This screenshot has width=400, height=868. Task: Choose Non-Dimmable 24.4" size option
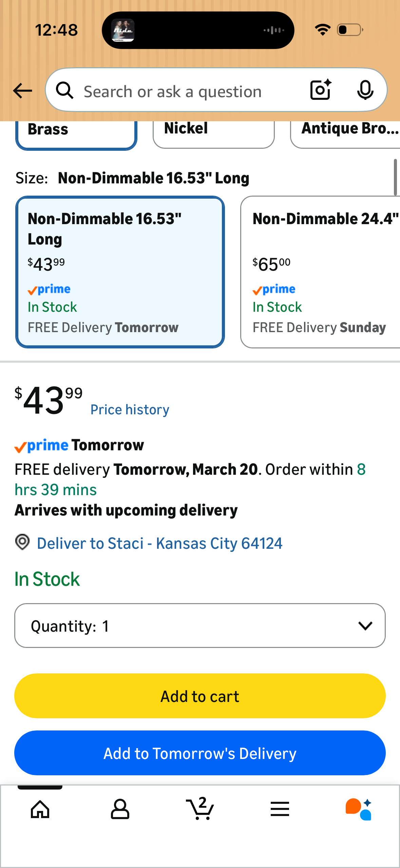320,272
